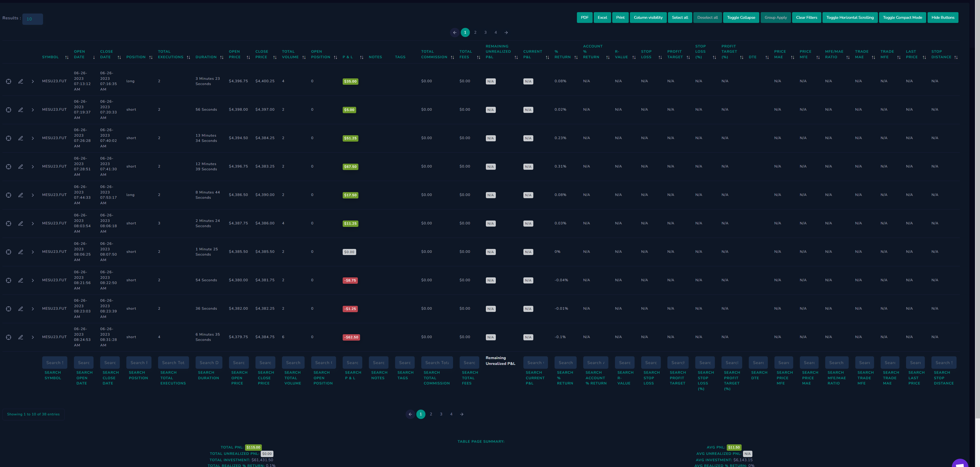Go to page 2 in bottom pagination
The width and height of the screenshot is (980, 467).
tap(431, 414)
